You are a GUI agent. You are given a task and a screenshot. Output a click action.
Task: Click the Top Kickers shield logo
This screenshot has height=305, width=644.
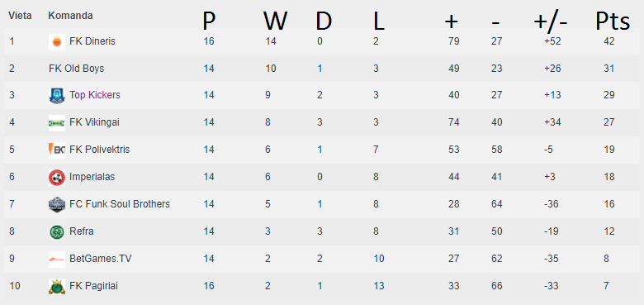(57, 96)
